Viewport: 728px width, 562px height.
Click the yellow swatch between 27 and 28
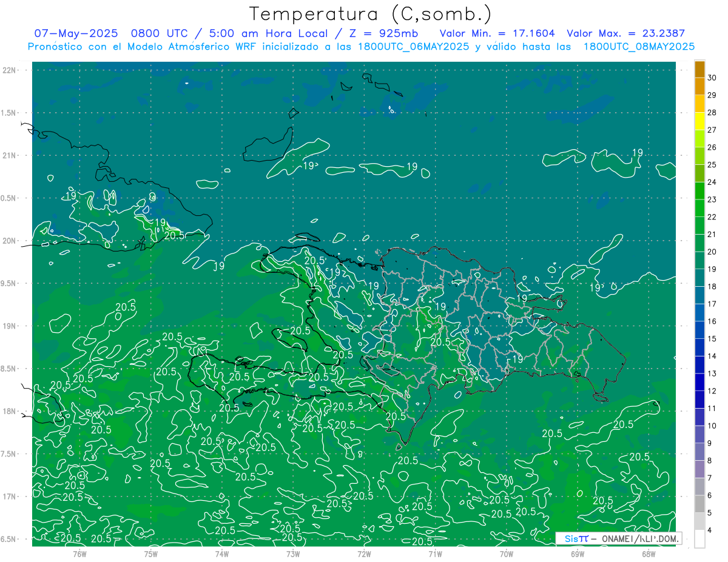(x=699, y=121)
